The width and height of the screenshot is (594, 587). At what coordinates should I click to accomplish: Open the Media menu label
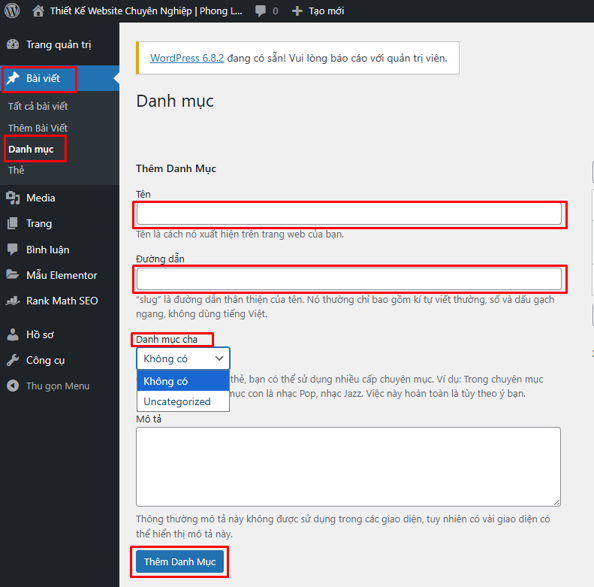(41, 198)
